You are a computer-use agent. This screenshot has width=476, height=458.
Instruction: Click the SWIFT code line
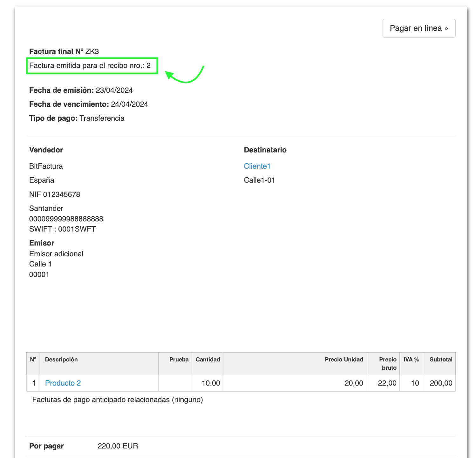click(62, 229)
